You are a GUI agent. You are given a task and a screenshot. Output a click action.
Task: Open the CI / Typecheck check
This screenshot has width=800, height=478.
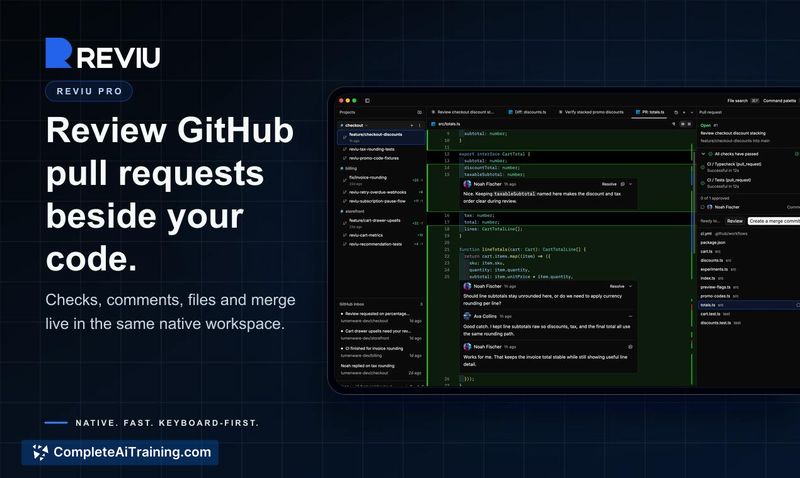pyautogui.click(x=734, y=167)
